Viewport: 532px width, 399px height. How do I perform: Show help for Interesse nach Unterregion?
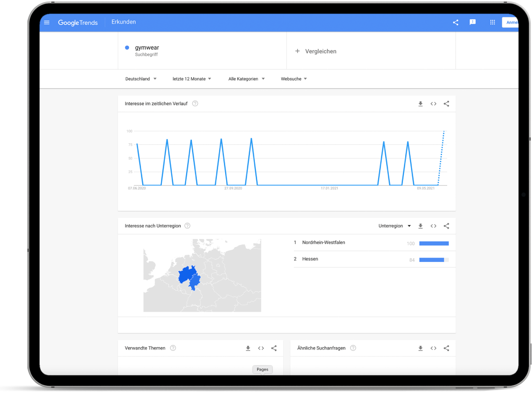(188, 226)
